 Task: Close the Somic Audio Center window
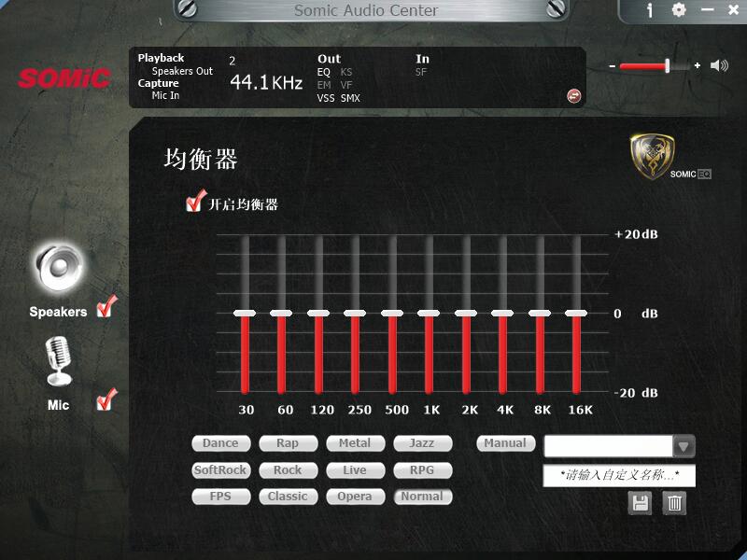(x=734, y=9)
